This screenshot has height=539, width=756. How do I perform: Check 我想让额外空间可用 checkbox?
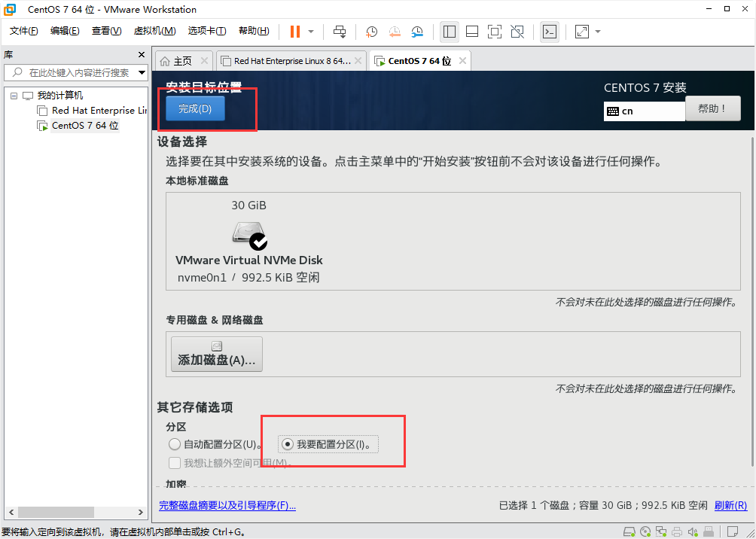175,462
